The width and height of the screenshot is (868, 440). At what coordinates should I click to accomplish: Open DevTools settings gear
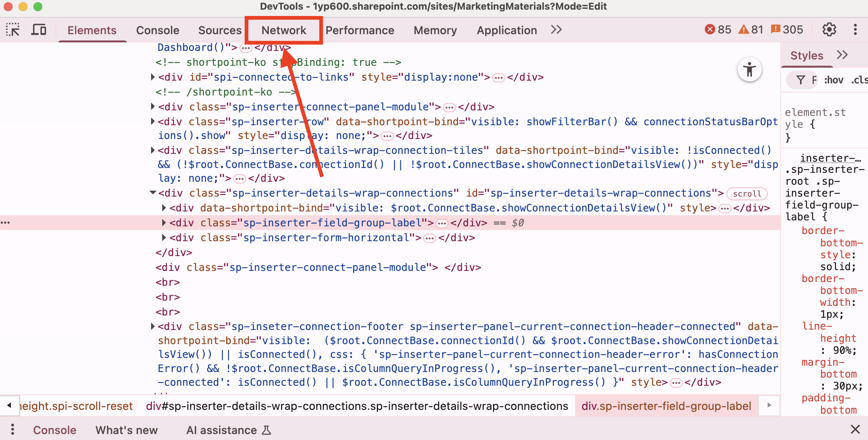(829, 30)
